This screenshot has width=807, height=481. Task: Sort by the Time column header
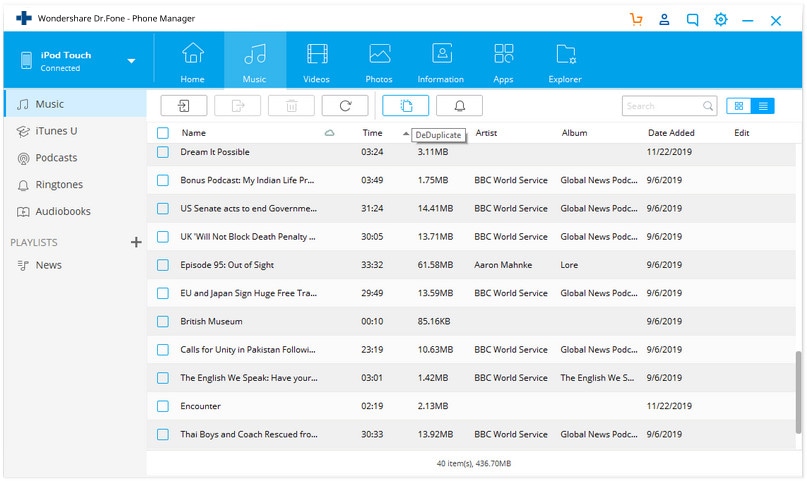pyautogui.click(x=372, y=133)
